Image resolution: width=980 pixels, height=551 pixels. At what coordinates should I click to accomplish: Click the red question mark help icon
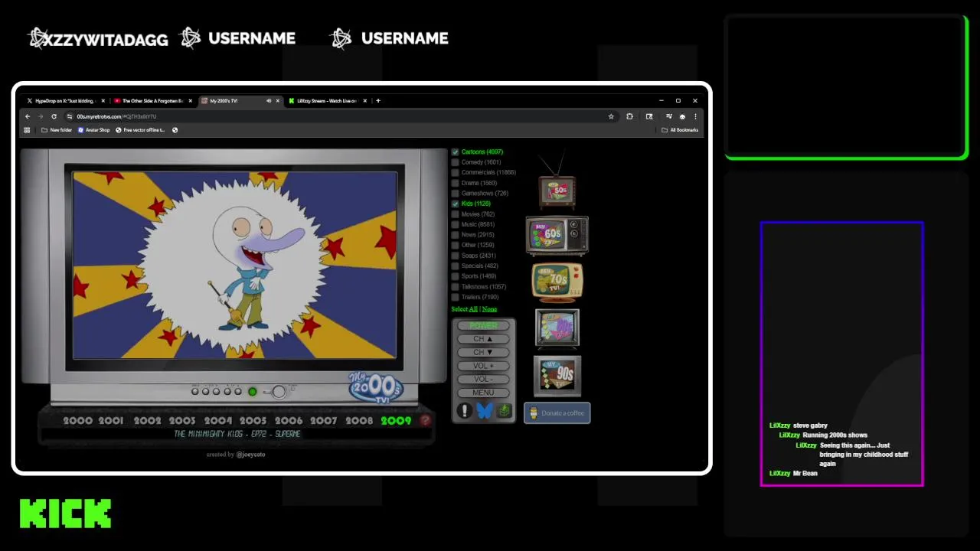pos(425,420)
